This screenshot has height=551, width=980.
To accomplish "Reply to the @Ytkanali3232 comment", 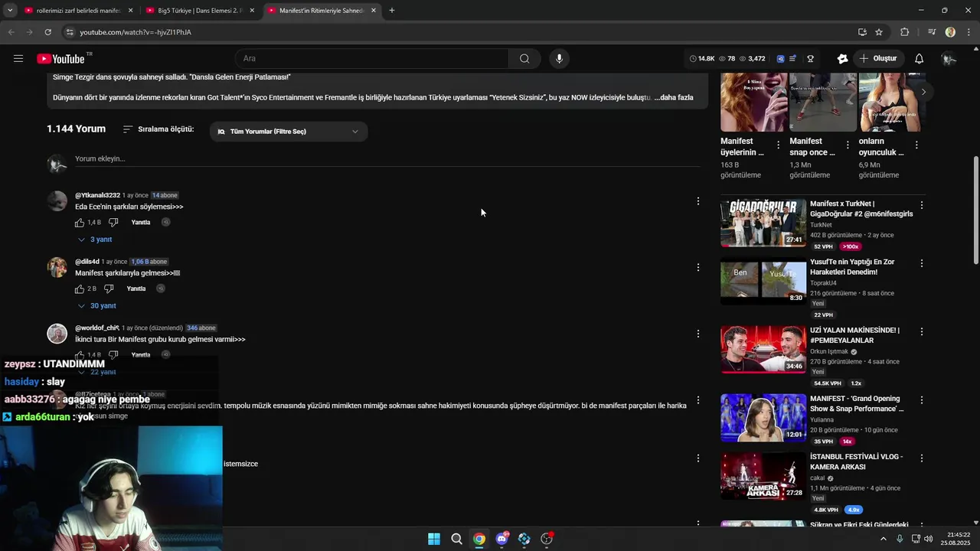I will (x=141, y=223).
